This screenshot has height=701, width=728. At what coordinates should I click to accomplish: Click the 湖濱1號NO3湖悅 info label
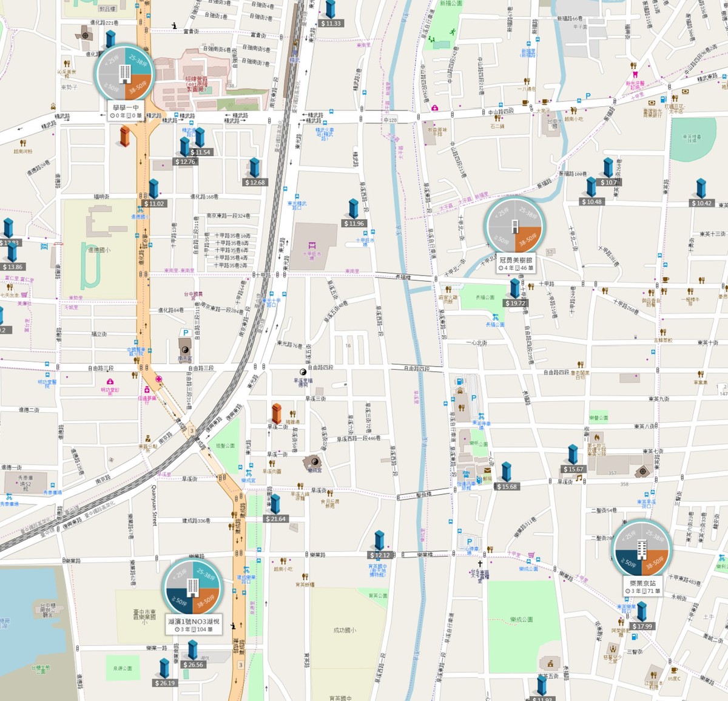pyautogui.click(x=194, y=626)
